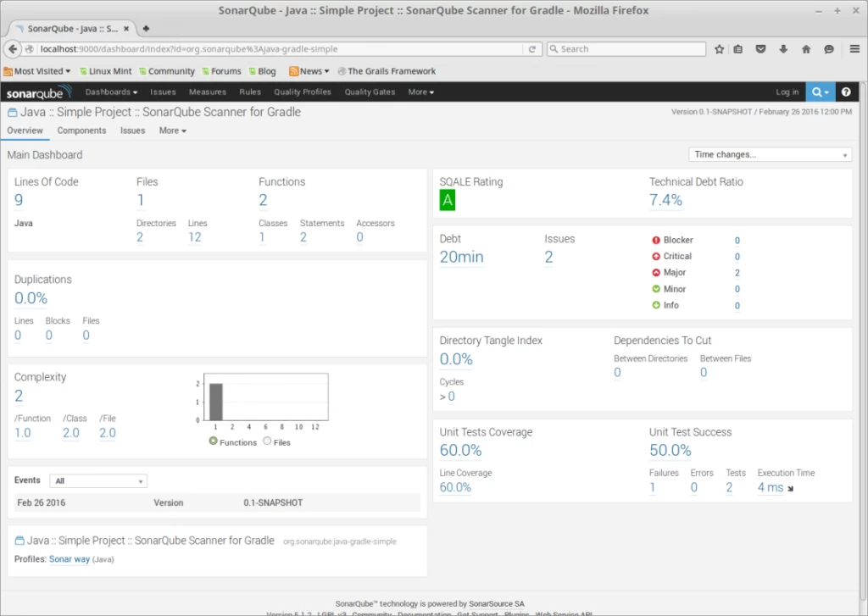Image resolution: width=868 pixels, height=616 pixels.
Task: Click the execution time trend arrow icon
Action: click(x=791, y=489)
